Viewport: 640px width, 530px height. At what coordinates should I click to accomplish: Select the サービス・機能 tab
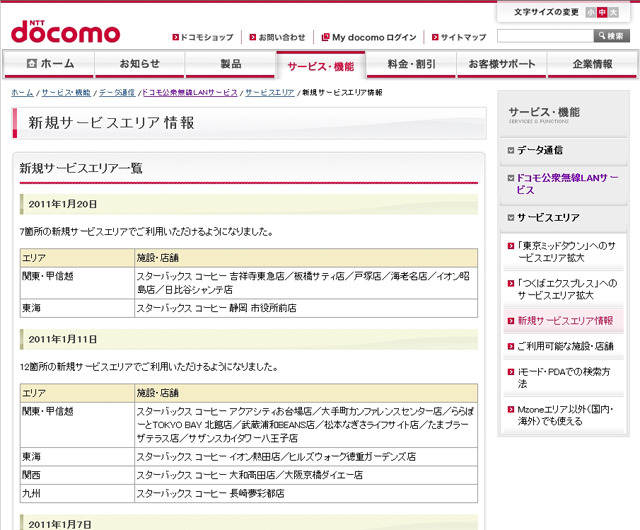coord(320,65)
